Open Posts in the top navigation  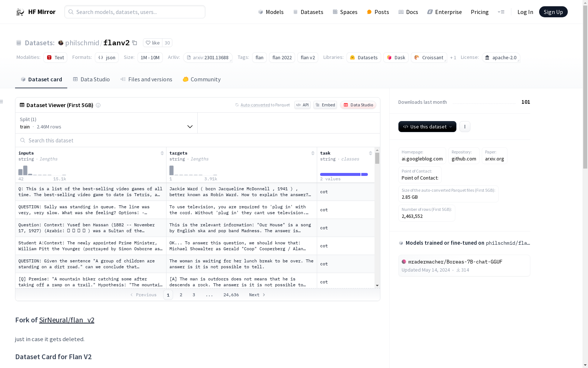pos(378,12)
